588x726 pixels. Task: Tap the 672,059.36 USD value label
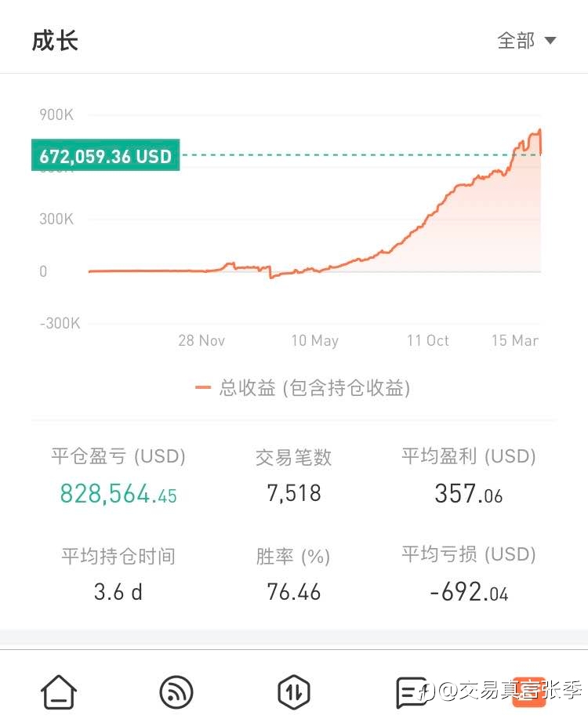tap(106, 155)
